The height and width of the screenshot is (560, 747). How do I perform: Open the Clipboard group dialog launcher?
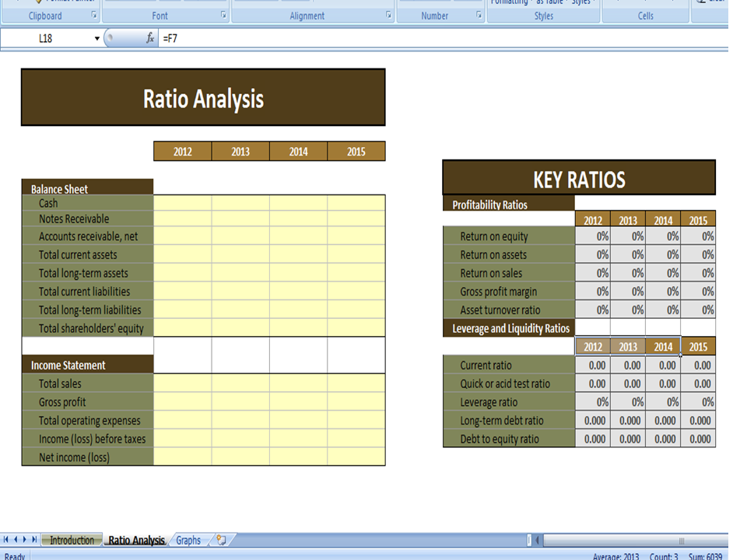tap(94, 16)
